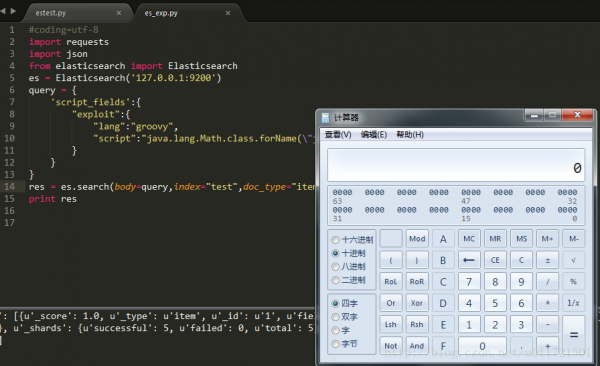The width and height of the screenshot is (600, 366).
Task: Click the Lsh left shift button
Action: [x=391, y=325]
